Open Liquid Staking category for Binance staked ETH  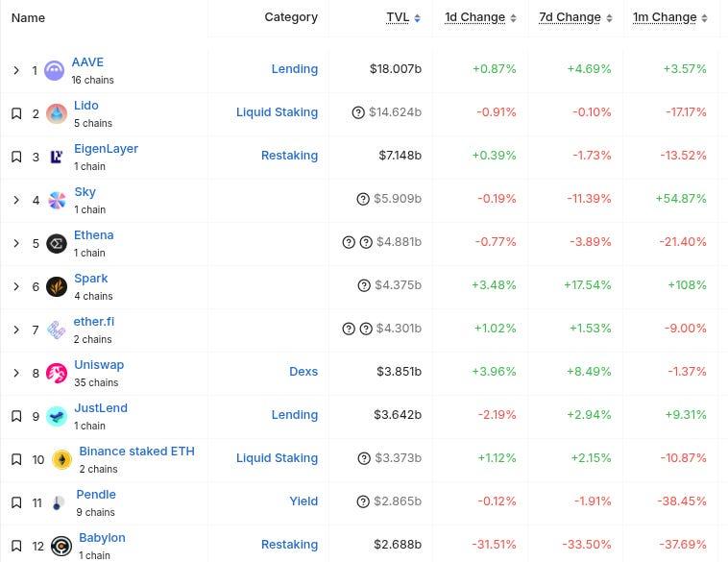click(277, 458)
